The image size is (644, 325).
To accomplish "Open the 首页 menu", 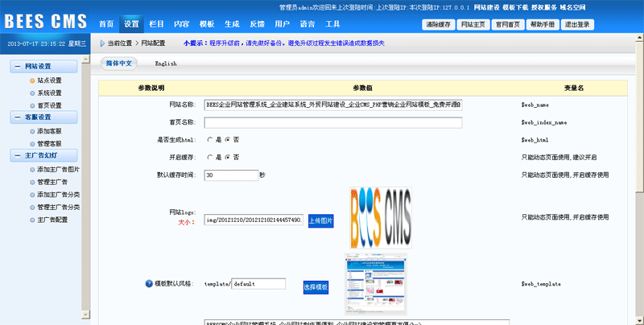I will click(x=106, y=24).
